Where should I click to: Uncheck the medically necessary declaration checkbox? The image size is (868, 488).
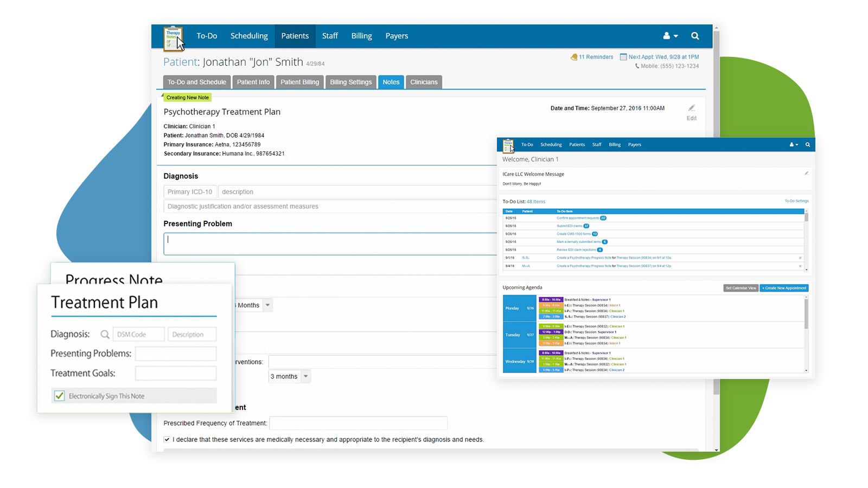point(167,439)
